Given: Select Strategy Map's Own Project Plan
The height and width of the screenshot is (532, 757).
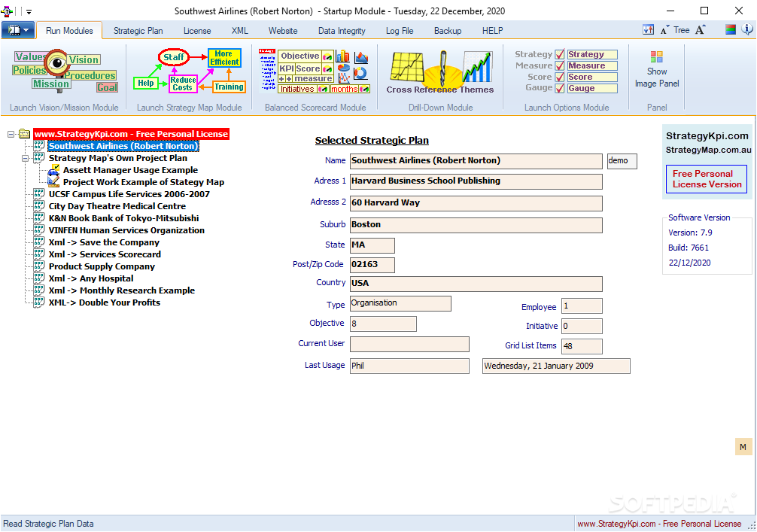Looking at the screenshot, I should click(x=118, y=158).
